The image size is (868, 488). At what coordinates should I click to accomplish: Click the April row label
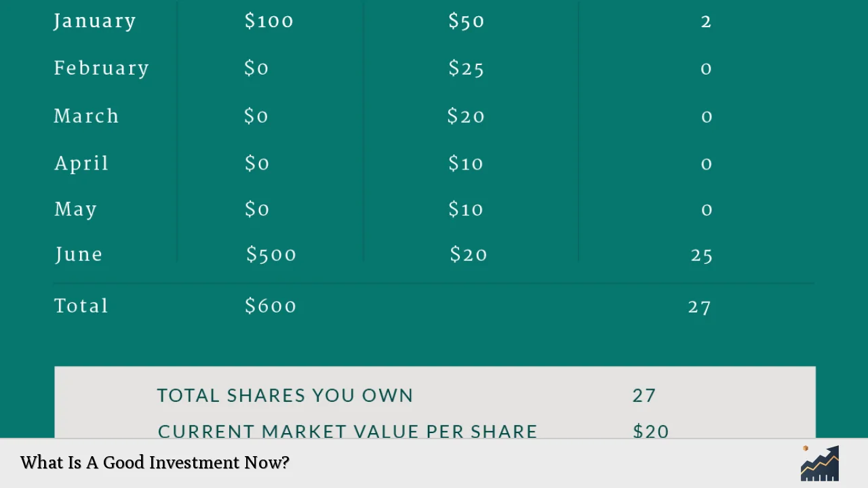81,164
